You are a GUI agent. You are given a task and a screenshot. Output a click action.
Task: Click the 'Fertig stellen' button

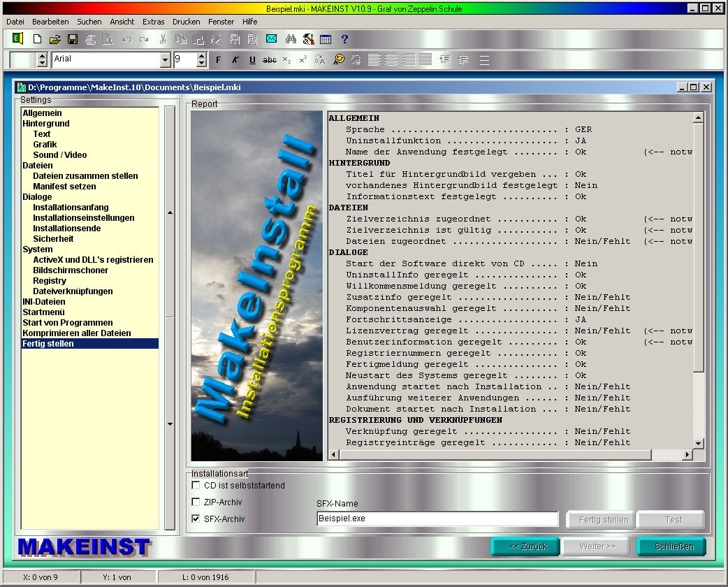tap(602, 520)
